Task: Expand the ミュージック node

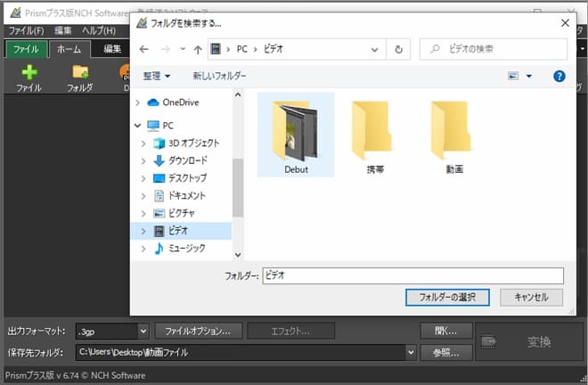Action: pos(143,249)
